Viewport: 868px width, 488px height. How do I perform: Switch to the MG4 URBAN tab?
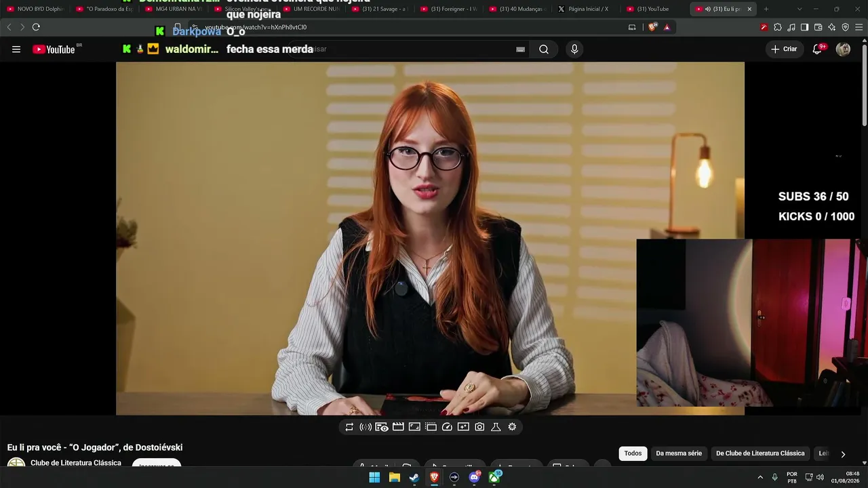click(174, 9)
